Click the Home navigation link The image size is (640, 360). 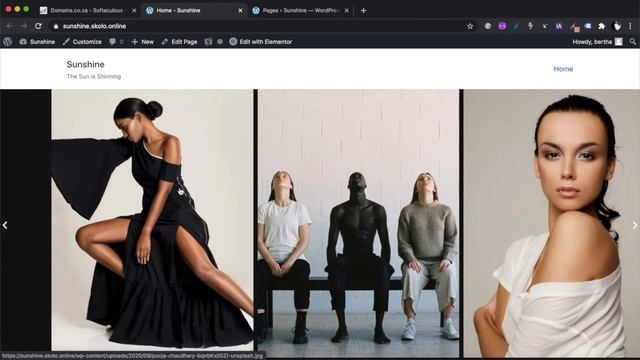[563, 69]
